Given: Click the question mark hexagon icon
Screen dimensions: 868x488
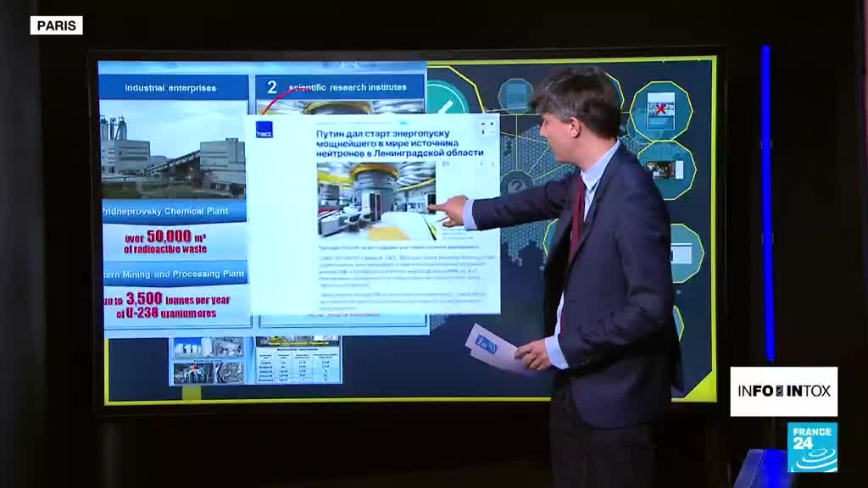Looking at the screenshot, I should point(516,184).
